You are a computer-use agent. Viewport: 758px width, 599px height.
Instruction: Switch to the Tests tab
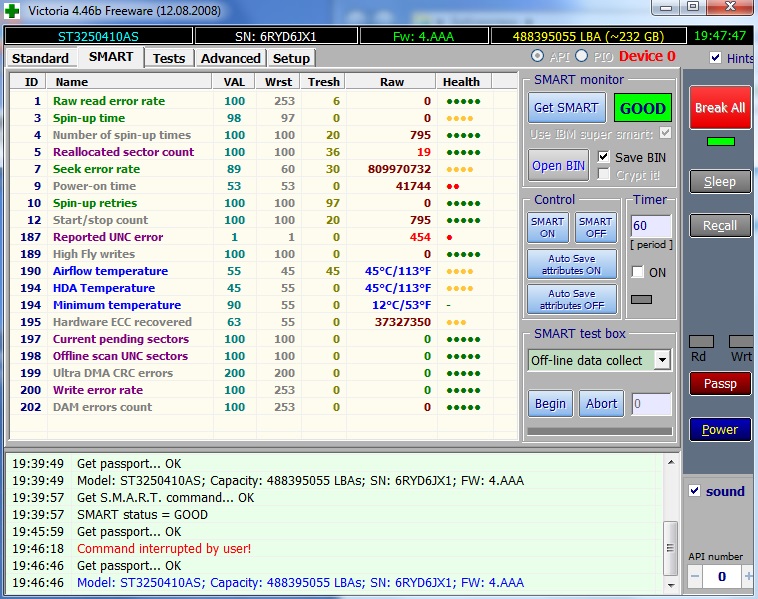pyautogui.click(x=168, y=58)
